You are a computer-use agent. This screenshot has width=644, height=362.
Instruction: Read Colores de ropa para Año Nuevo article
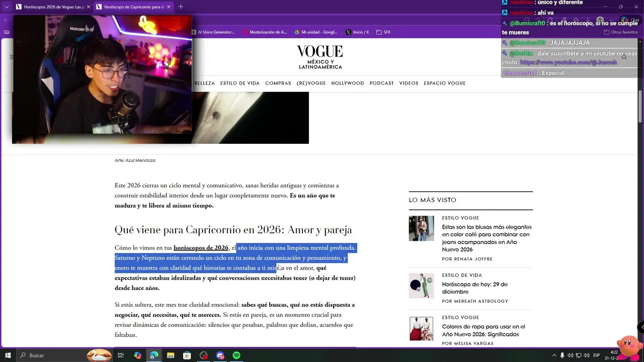[x=484, y=330]
